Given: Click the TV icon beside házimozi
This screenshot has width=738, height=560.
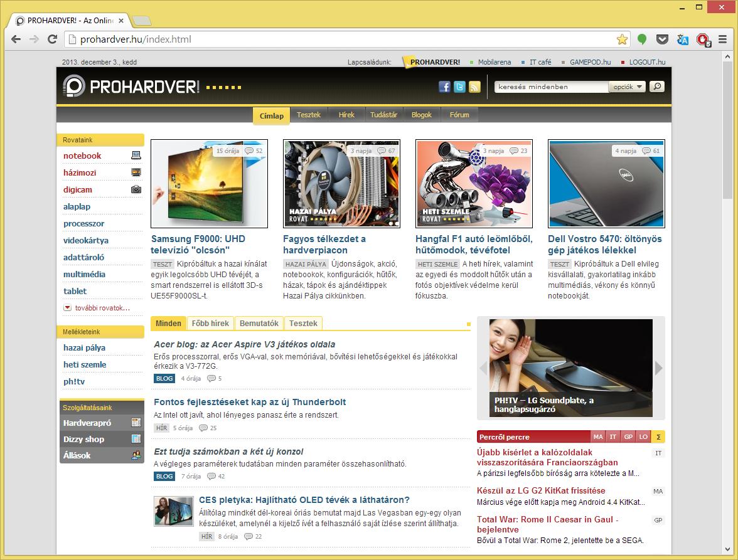Looking at the screenshot, I should (136, 172).
